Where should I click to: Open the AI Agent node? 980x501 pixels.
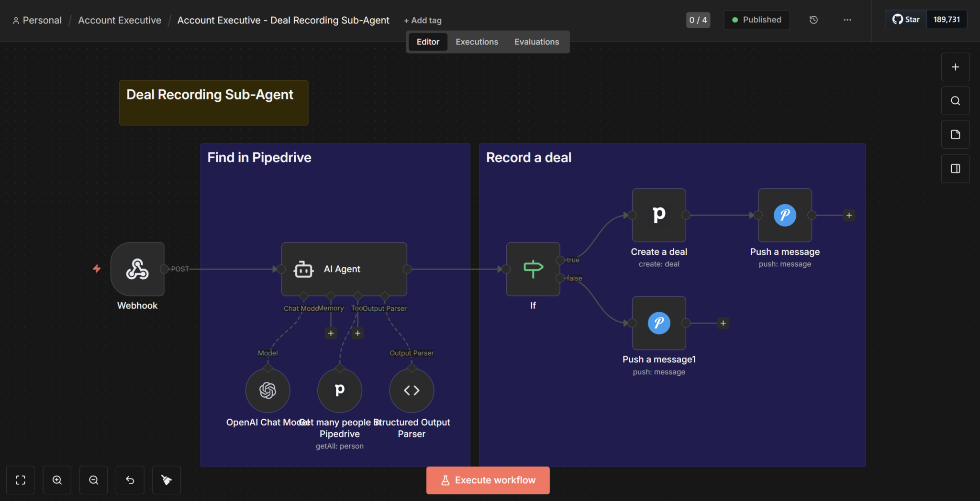[344, 269]
